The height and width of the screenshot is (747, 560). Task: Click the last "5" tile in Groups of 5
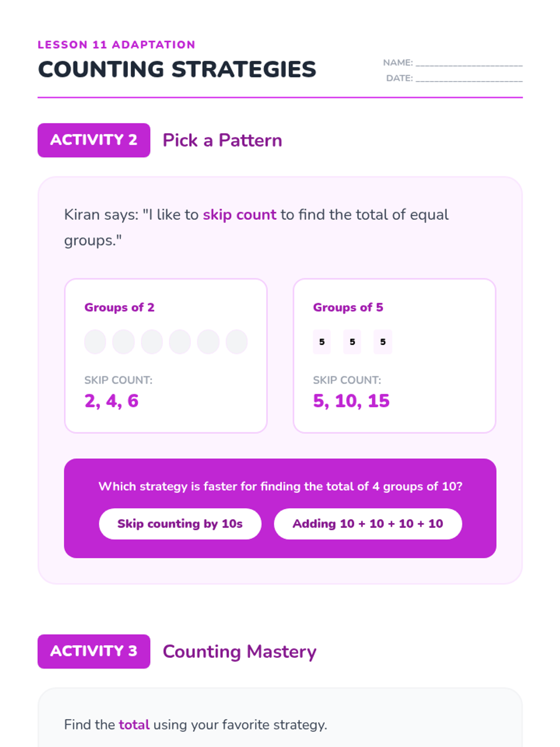coord(383,342)
